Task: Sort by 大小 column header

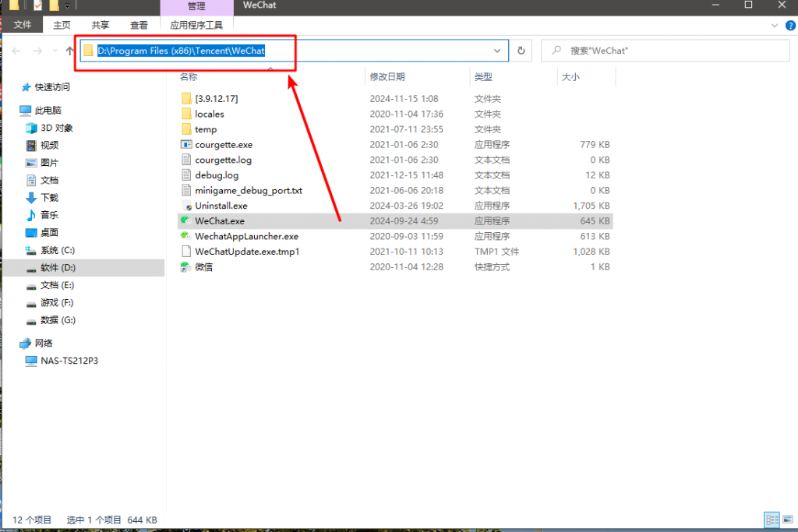Action: point(570,77)
